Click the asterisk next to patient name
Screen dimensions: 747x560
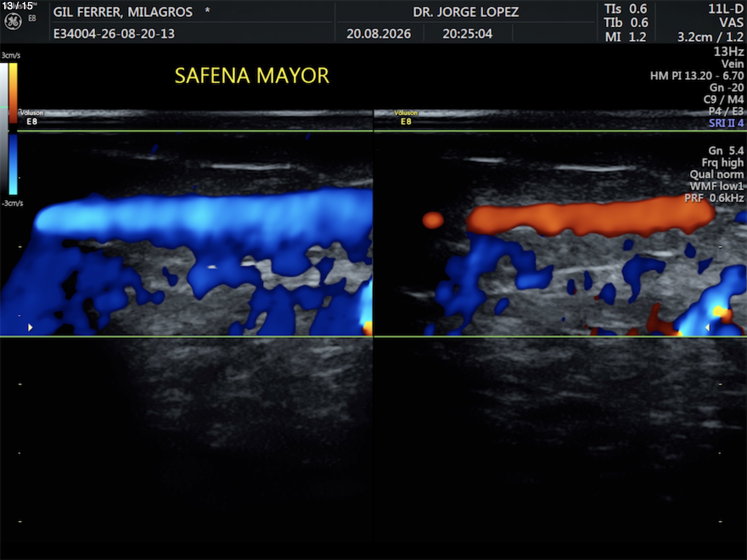point(208,10)
